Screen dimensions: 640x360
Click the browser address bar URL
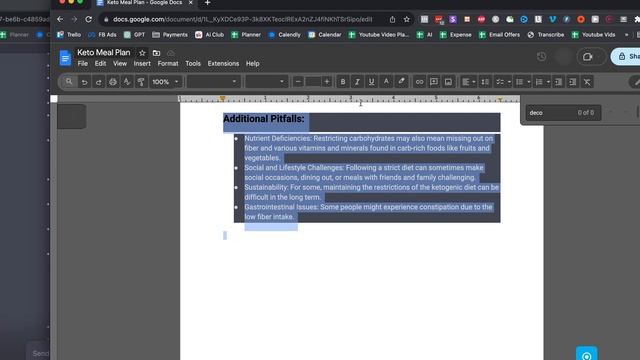coord(242,19)
